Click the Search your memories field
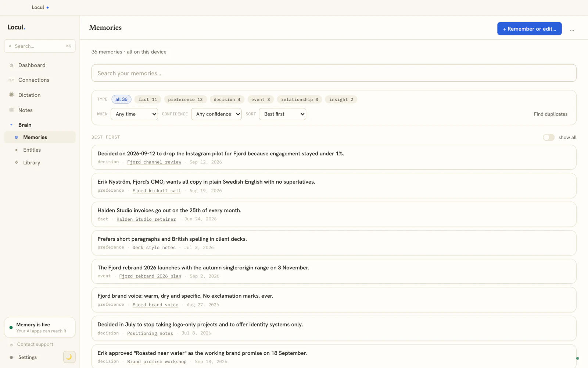 pos(334,73)
